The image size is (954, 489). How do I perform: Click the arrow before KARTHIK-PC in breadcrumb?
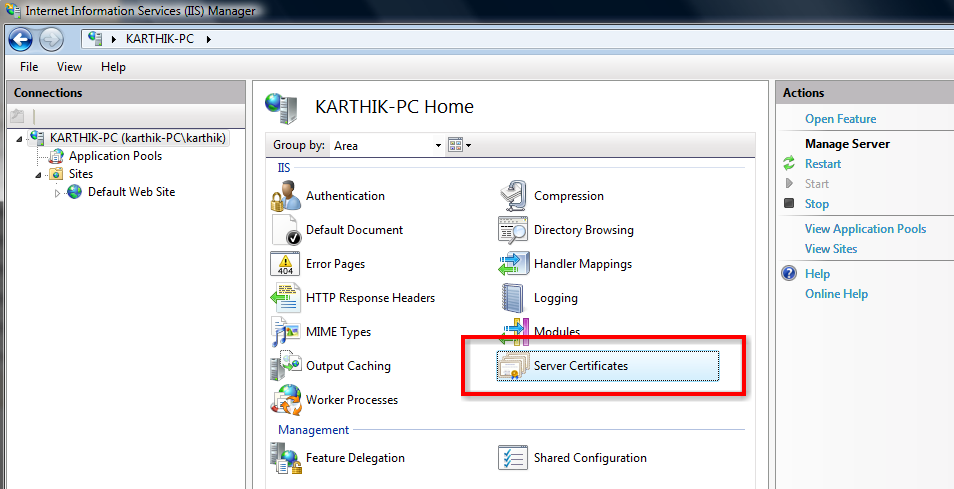click(x=114, y=40)
